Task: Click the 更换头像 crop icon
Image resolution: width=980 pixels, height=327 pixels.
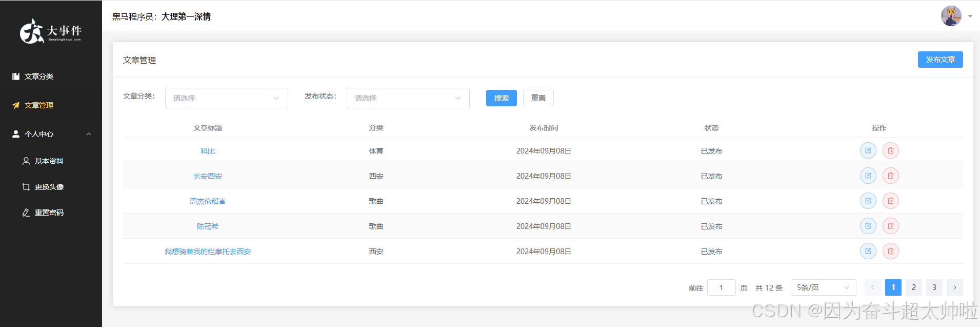Action: [x=26, y=187]
